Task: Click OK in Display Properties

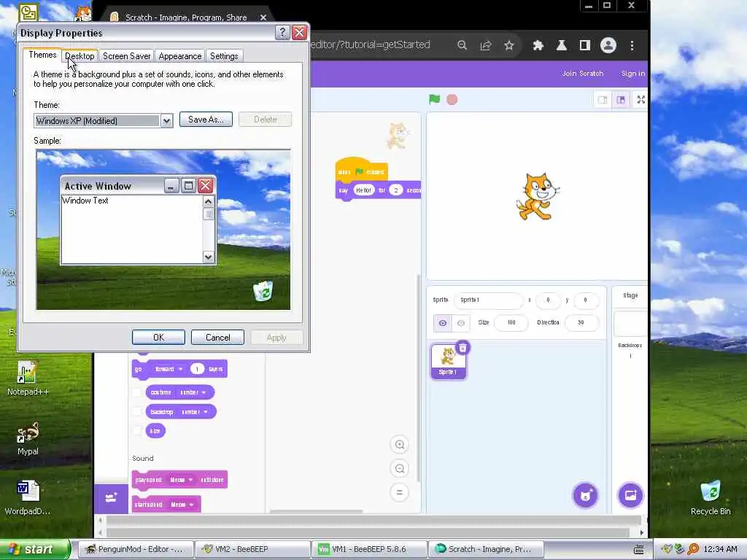Action: pyautogui.click(x=158, y=337)
